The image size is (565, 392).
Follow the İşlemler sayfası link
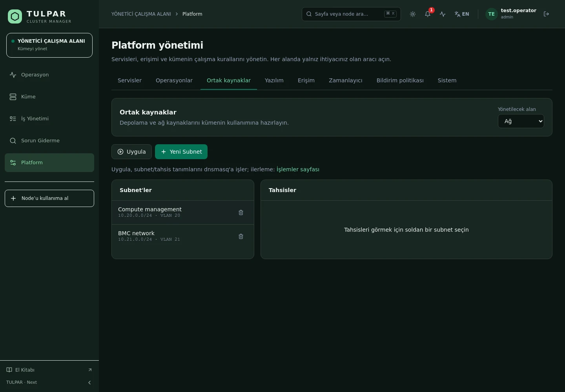pyautogui.click(x=298, y=169)
